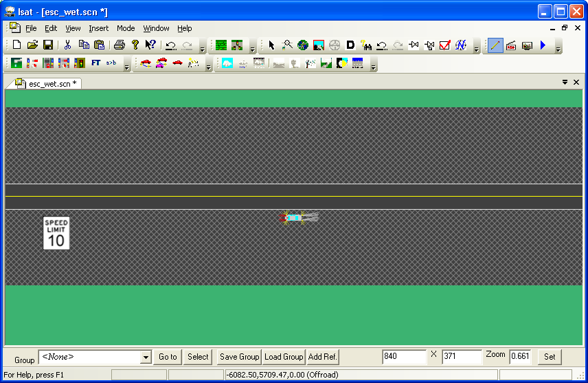Viewport: 588px width, 383px height.
Task: Expand the standard toolbar overflow options
Action: (x=202, y=49)
